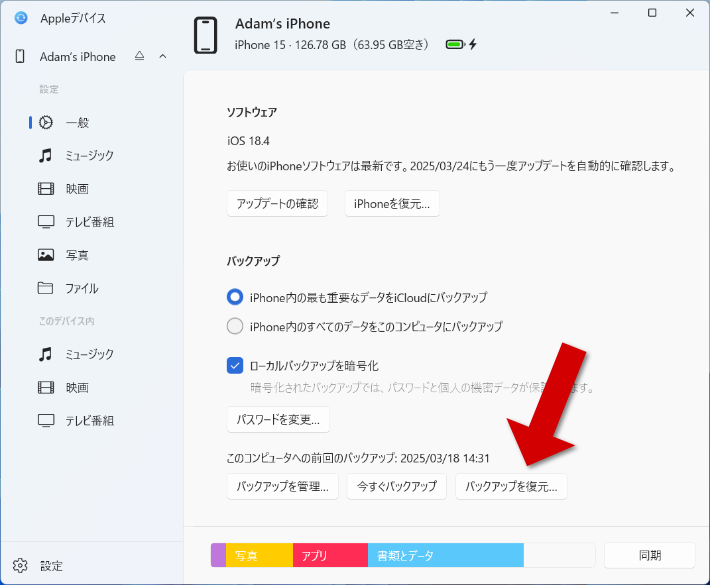Click iPhoneを復元... button
This screenshot has height=585, width=710.
(392, 204)
